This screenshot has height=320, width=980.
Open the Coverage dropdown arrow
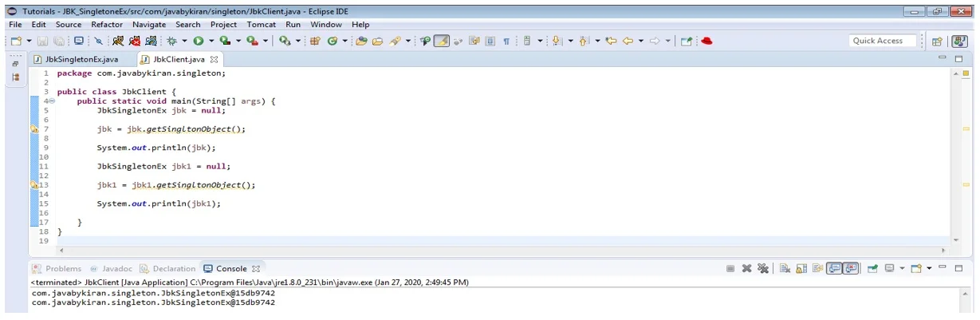pos(238,41)
